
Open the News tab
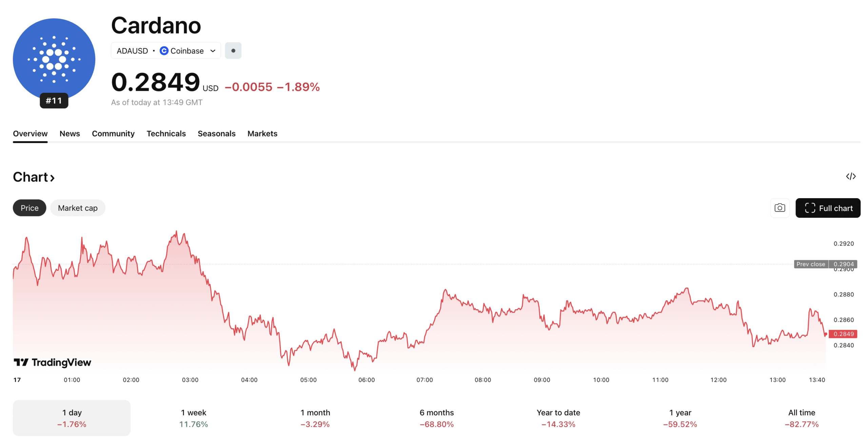click(70, 133)
